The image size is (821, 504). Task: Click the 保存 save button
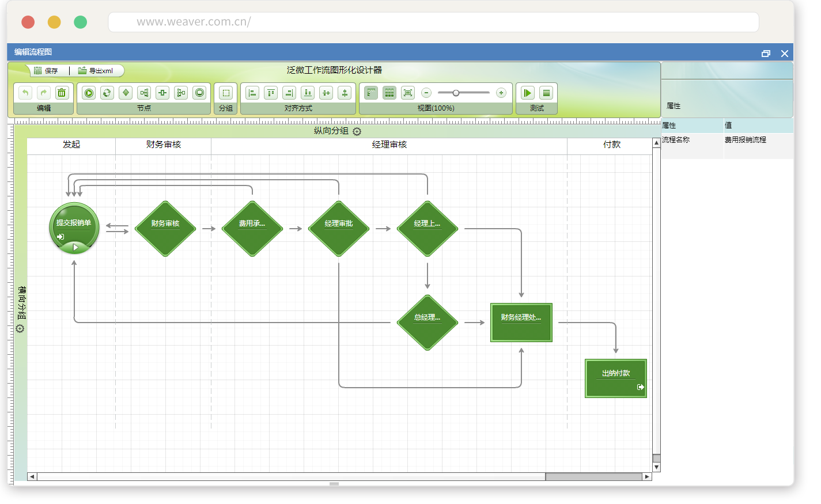coord(46,71)
